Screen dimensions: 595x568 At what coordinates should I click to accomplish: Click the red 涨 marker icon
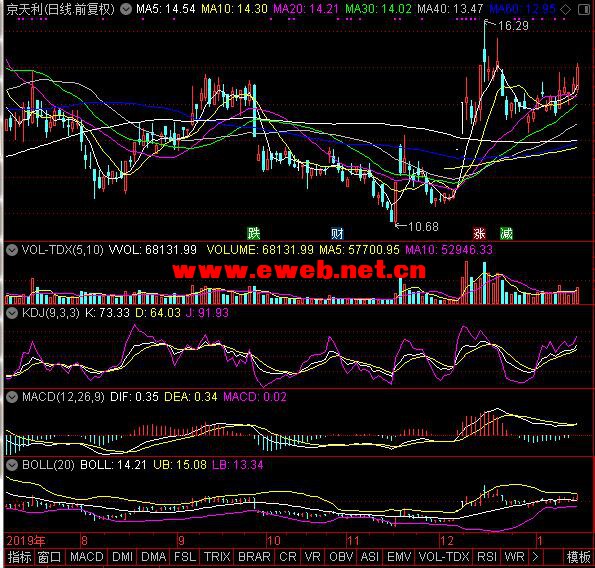click(479, 233)
